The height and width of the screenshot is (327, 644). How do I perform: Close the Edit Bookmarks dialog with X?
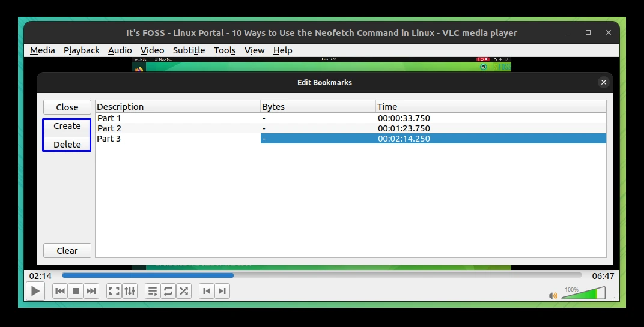click(x=603, y=82)
